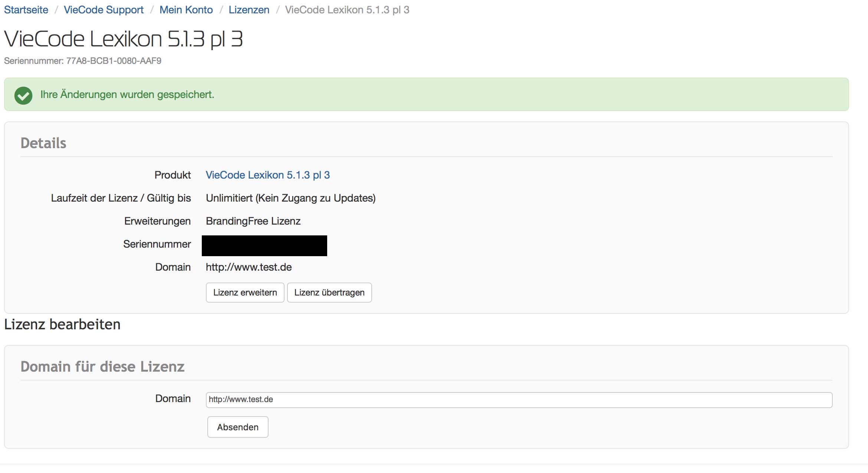Viewport: 868px width, 473px height.
Task: Navigate to Lizenzen breadcrumb
Action: [x=249, y=10]
